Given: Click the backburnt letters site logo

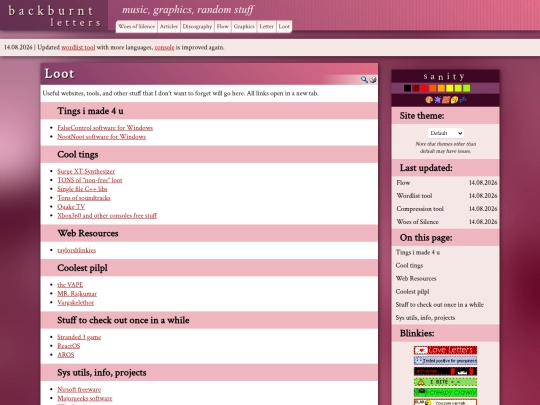Looking at the screenshot, I should [x=54, y=16].
